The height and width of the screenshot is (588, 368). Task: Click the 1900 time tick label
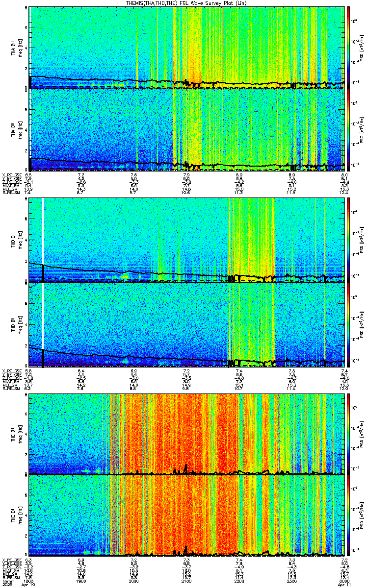[x=81, y=581]
